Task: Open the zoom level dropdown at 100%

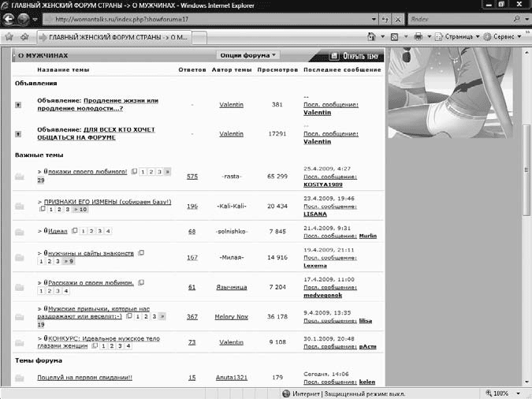Action: [505, 392]
